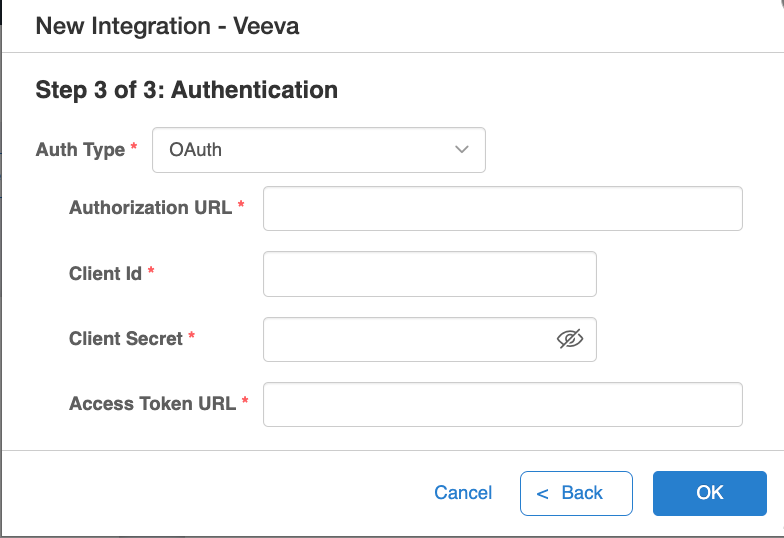784x538 pixels.
Task: Cancel the new Veeva integration
Action: [463, 493]
